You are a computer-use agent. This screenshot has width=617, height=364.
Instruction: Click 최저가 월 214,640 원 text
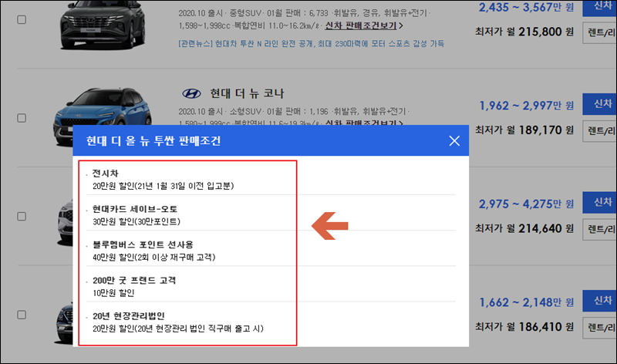(524, 228)
